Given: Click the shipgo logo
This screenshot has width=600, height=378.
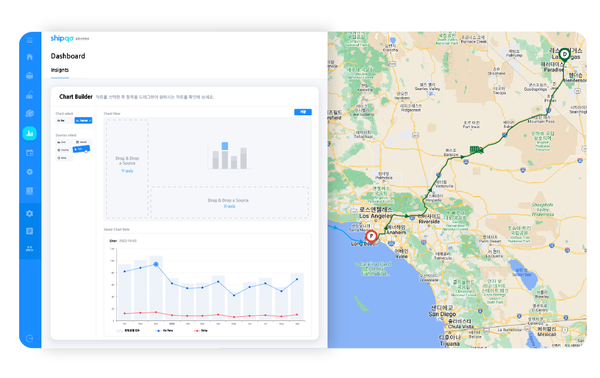Looking at the screenshot, I should click(62, 38).
